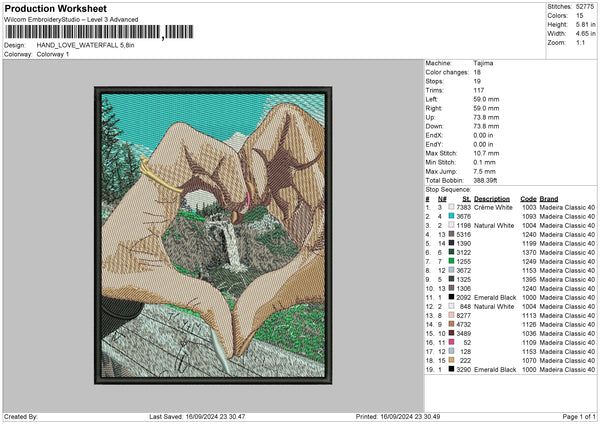The height and width of the screenshot is (424, 600).
Task: Select the Color changes value 18
Action: [477, 72]
